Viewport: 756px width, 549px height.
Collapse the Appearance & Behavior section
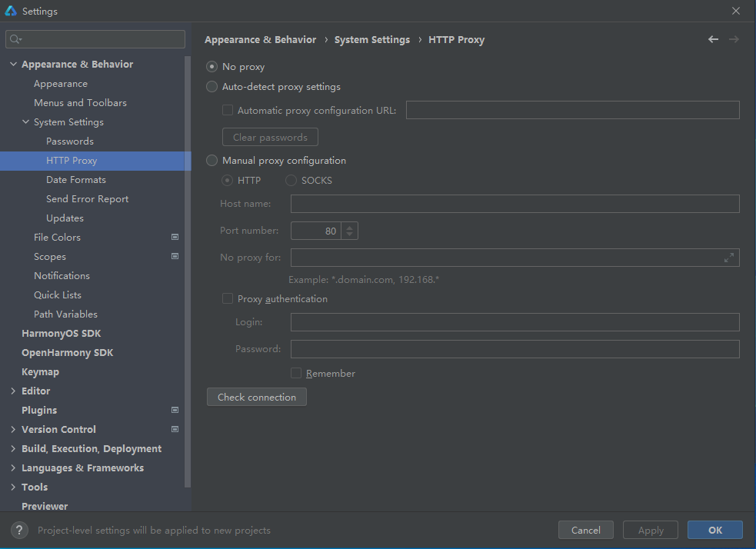click(14, 64)
